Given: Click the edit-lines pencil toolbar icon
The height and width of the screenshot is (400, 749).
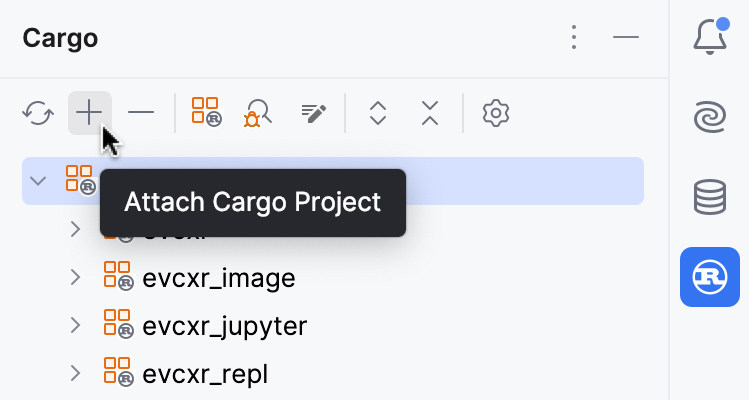Looking at the screenshot, I should (313, 113).
